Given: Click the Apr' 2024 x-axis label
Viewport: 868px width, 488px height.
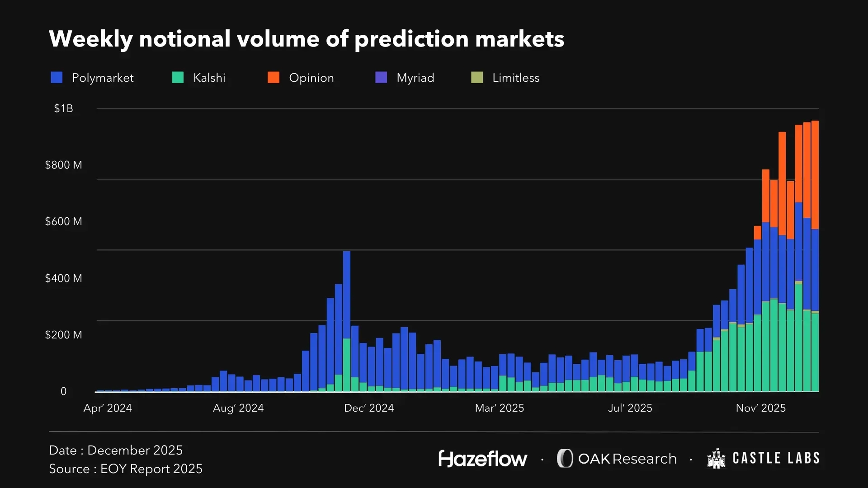Looking at the screenshot, I should pyautogui.click(x=108, y=408).
